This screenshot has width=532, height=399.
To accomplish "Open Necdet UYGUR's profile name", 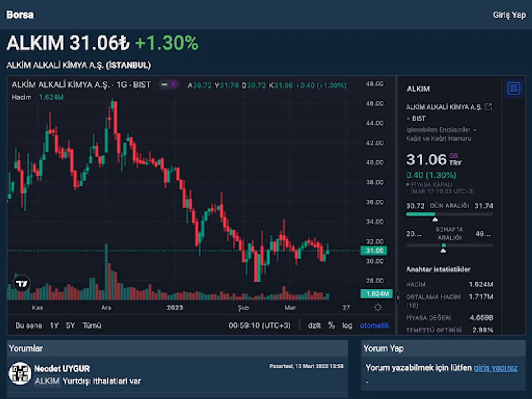I will (62, 368).
